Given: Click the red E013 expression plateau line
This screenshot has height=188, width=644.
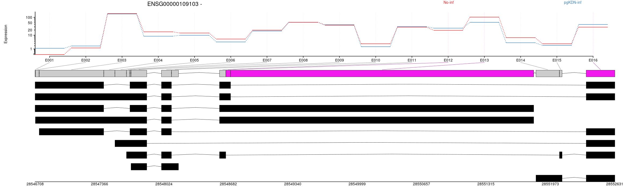Looking at the screenshot, I should pos(484,17).
